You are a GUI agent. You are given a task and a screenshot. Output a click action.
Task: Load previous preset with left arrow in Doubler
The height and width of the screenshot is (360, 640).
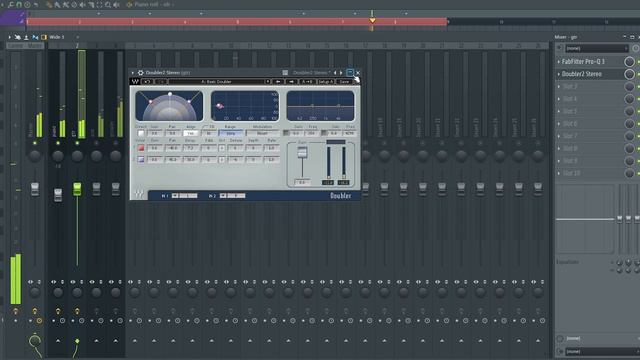[278, 82]
